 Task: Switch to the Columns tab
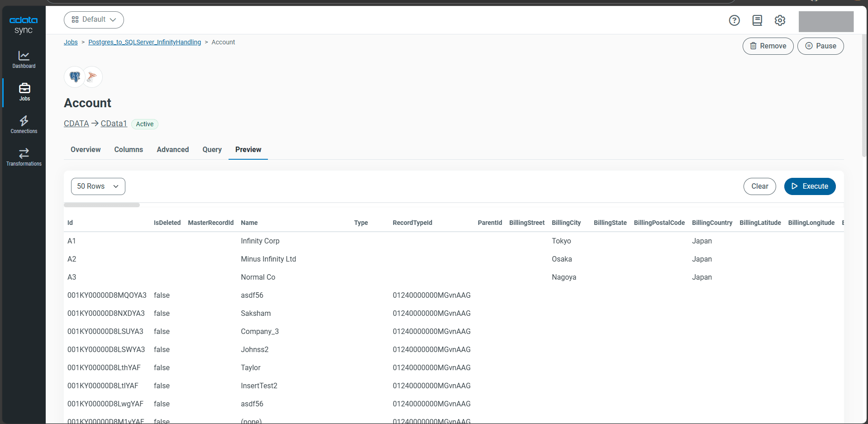tap(129, 150)
